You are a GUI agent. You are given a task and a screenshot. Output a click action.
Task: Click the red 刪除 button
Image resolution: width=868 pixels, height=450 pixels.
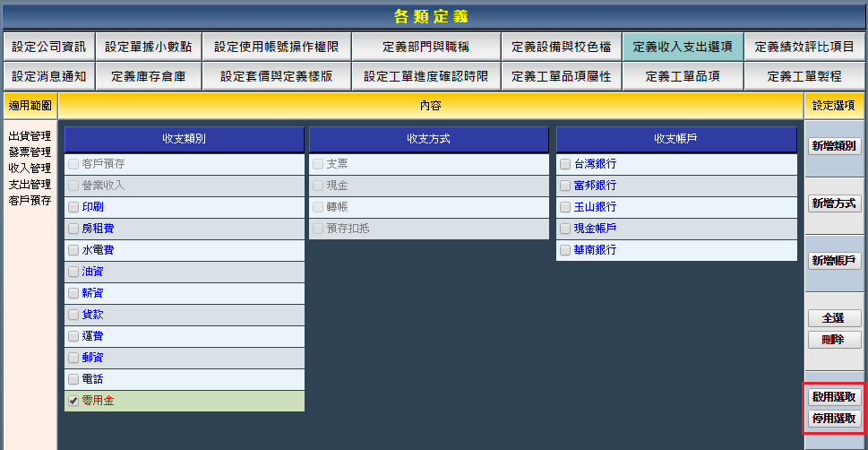pos(834,340)
